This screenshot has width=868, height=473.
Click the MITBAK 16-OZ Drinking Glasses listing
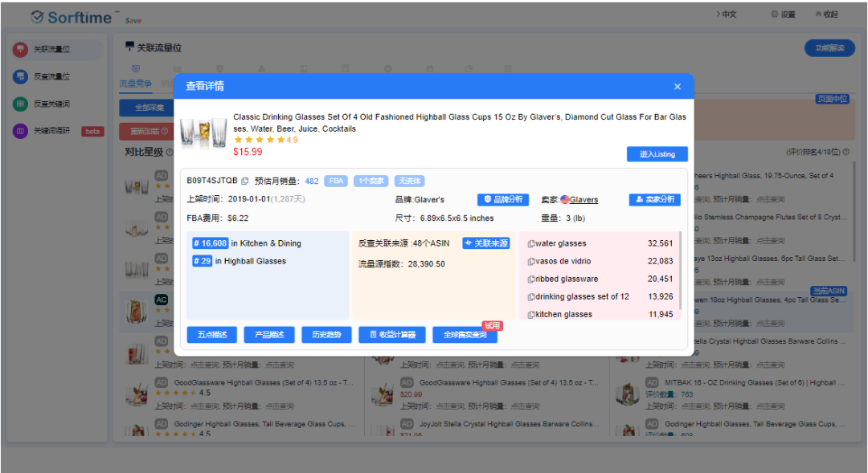pyautogui.click(x=755, y=382)
